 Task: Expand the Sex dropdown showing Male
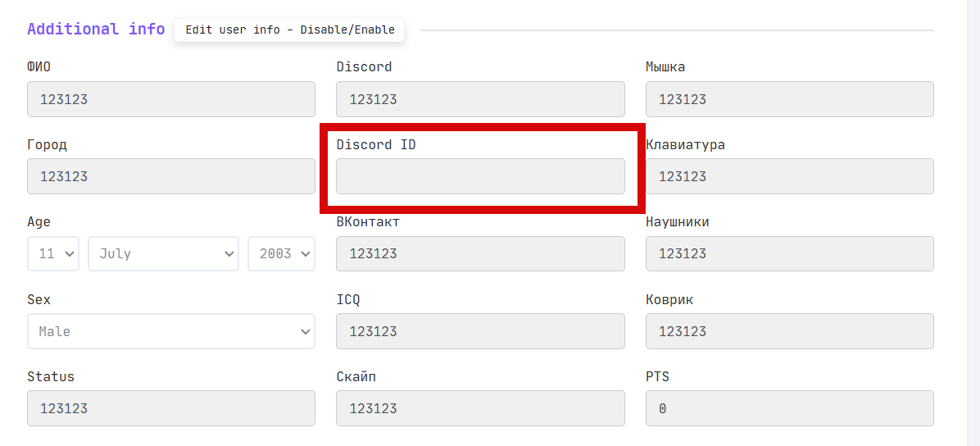coord(170,331)
